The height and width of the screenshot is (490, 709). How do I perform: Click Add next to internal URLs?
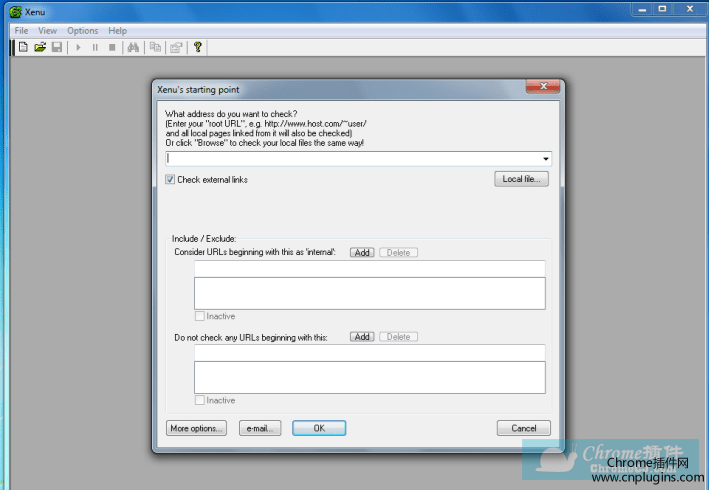(x=362, y=253)
